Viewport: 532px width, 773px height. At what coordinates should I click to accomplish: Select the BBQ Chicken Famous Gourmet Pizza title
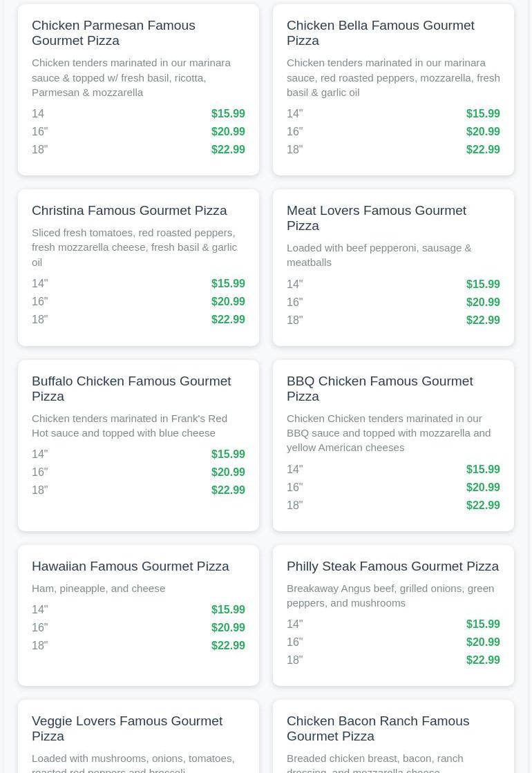coord(379,388)
